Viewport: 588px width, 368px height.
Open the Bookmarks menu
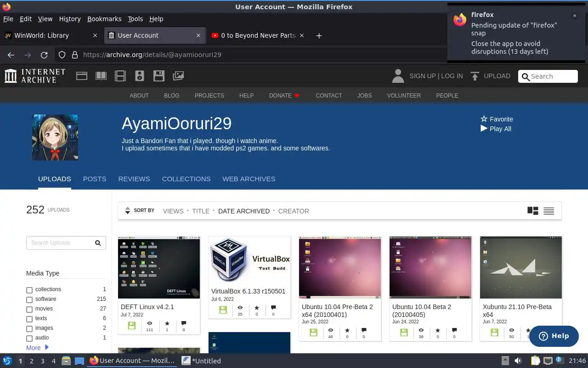pos(104,19)
